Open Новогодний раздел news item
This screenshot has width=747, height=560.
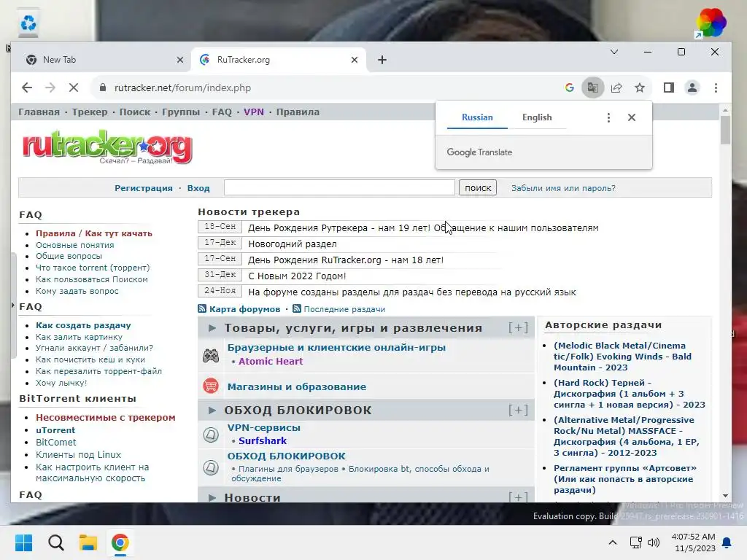(293, 244)
